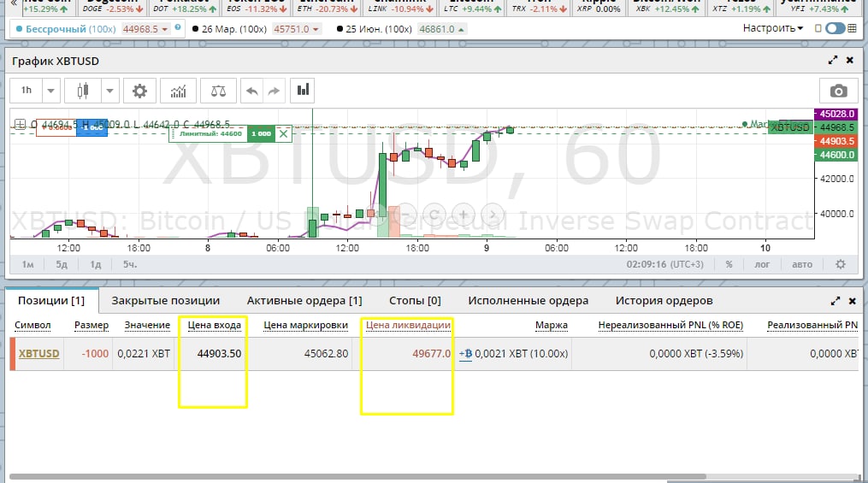Toggle log scale 'лог' button
The width and height of the screenshot is (868, 483).
[x=762, y=264]
